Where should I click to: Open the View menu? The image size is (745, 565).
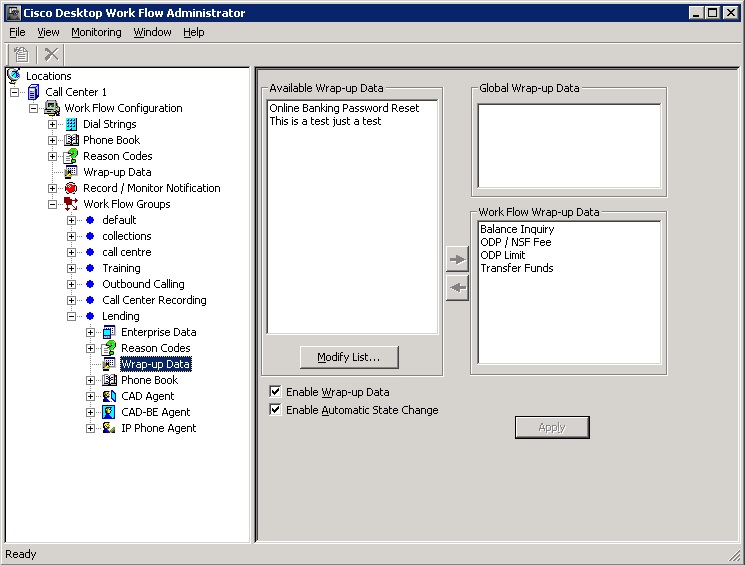tap(48, 32)
